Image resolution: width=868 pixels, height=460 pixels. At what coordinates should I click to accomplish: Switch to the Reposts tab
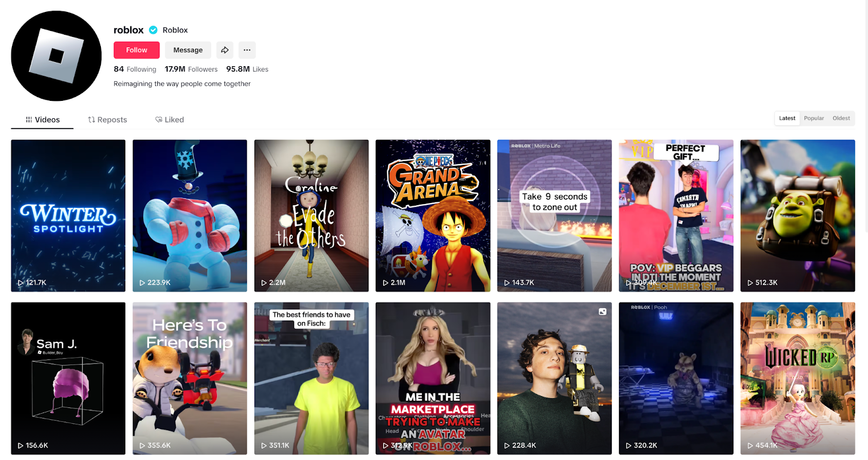pos(107,120)
